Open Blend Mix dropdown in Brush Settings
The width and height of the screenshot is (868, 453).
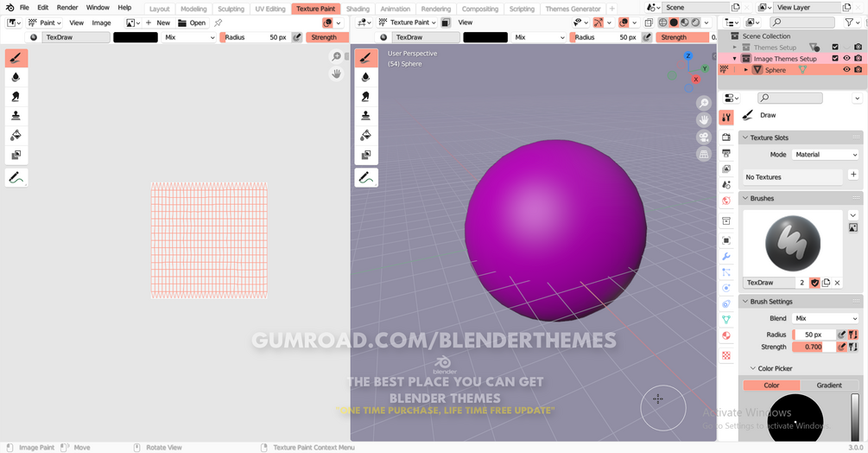[x=825, y=318]
